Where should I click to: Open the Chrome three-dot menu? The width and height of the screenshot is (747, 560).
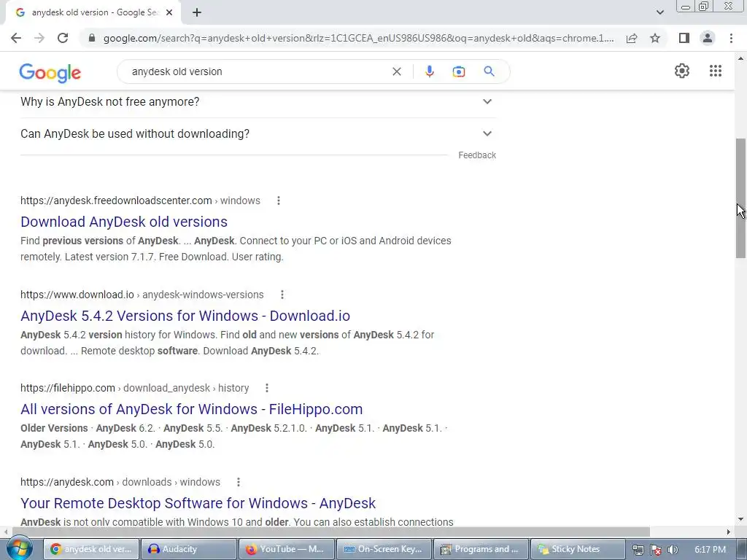[731, 38]
